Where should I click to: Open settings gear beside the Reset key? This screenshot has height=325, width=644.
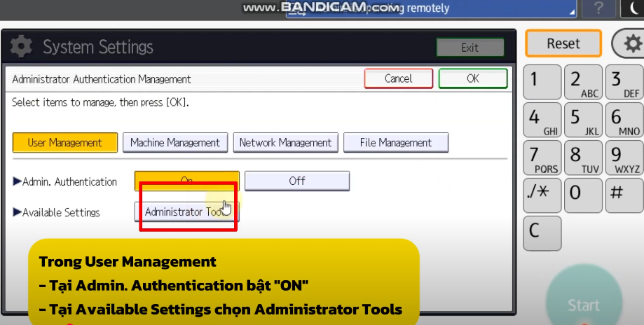tap(630, 43)
